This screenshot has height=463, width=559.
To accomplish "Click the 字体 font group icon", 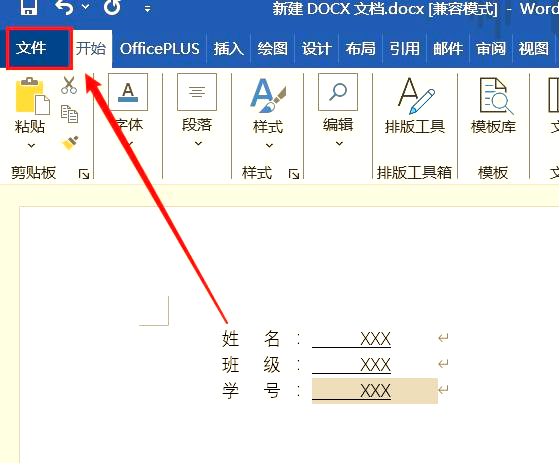I will (128, 92).
